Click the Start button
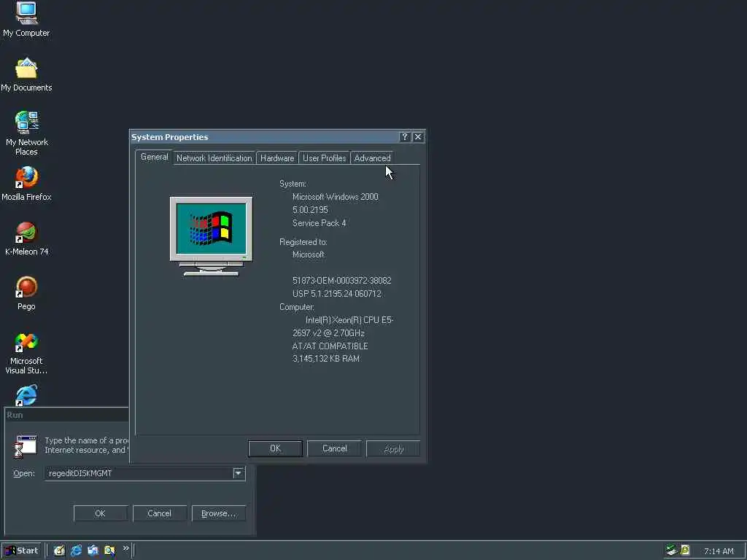 click(x=22, y=551)
